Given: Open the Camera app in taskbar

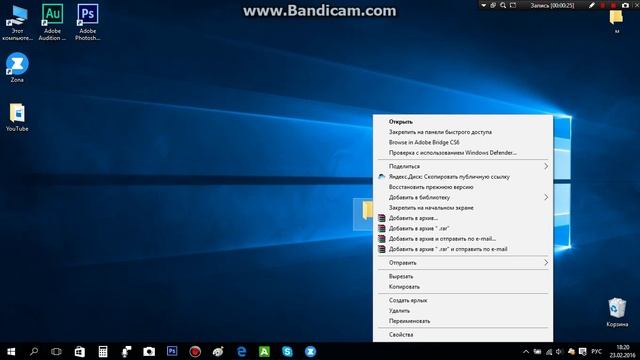Looking at the screenshot, I should pos(149,351).
